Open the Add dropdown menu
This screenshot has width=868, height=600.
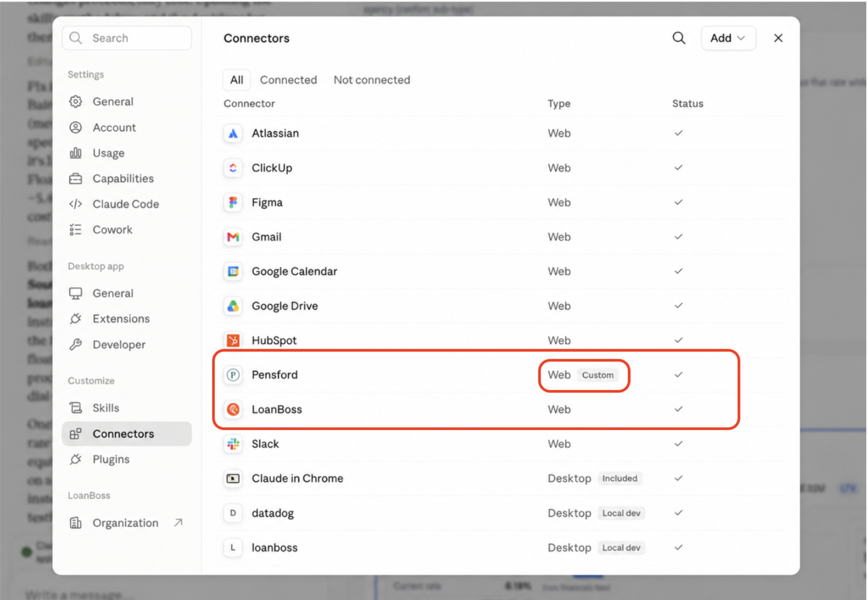coord(728,38)
